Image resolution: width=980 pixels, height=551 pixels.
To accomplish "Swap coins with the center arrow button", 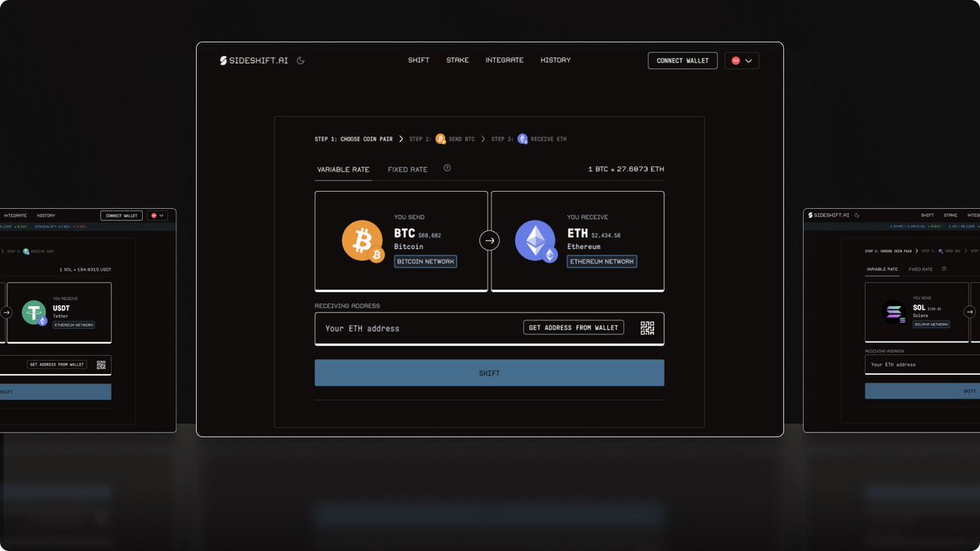I will click(489, 241).
